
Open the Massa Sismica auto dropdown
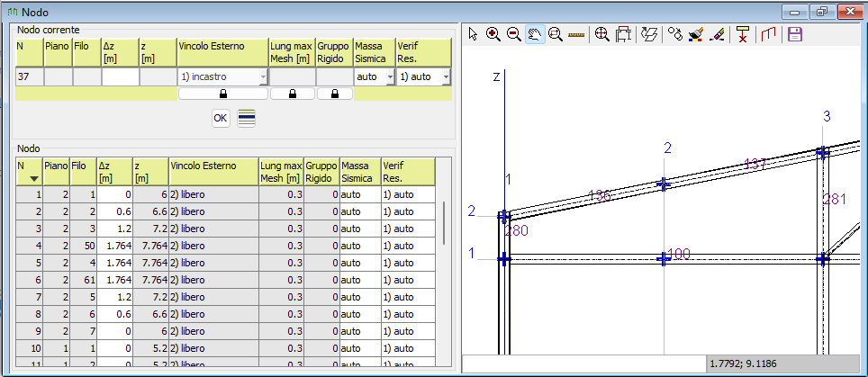(389, 77)
